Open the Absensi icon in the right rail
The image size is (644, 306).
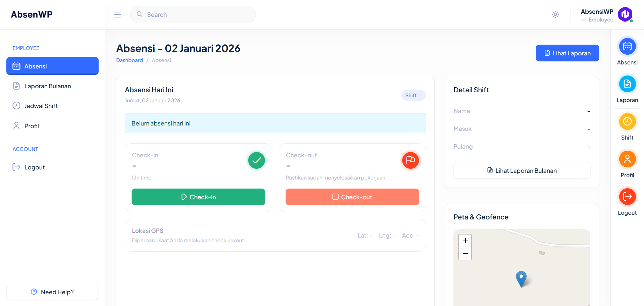(627, 46)
